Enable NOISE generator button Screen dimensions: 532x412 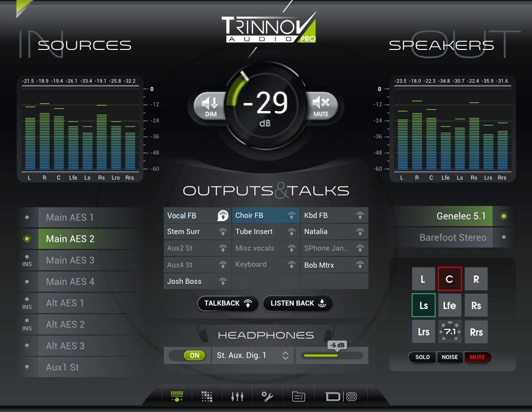450,357
